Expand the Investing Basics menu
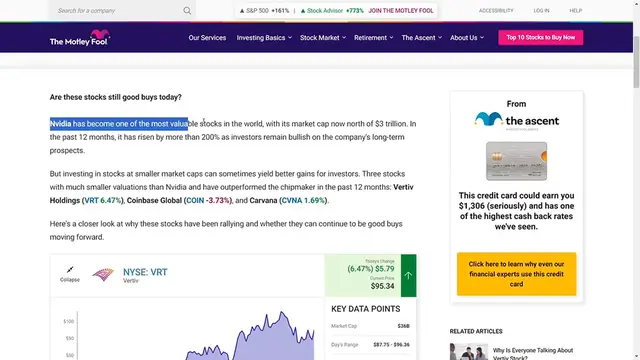The image size is (640, 360). click(264, 38)
